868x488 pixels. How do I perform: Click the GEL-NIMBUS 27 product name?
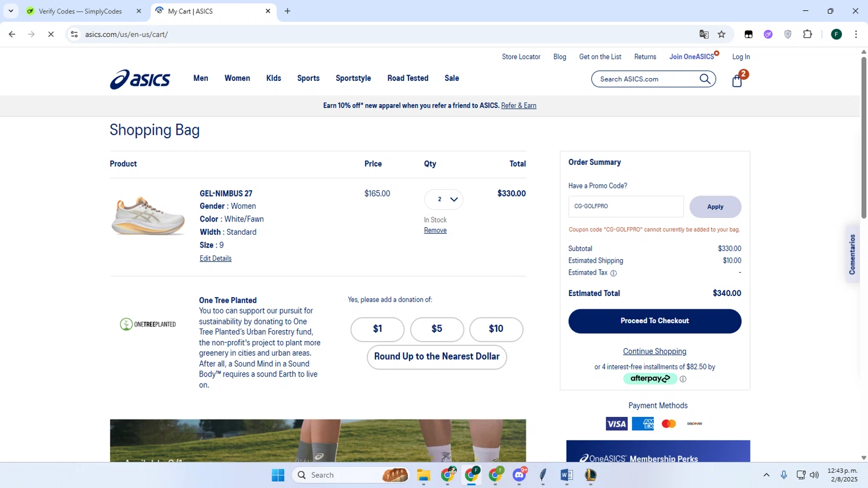click(226, 194)
